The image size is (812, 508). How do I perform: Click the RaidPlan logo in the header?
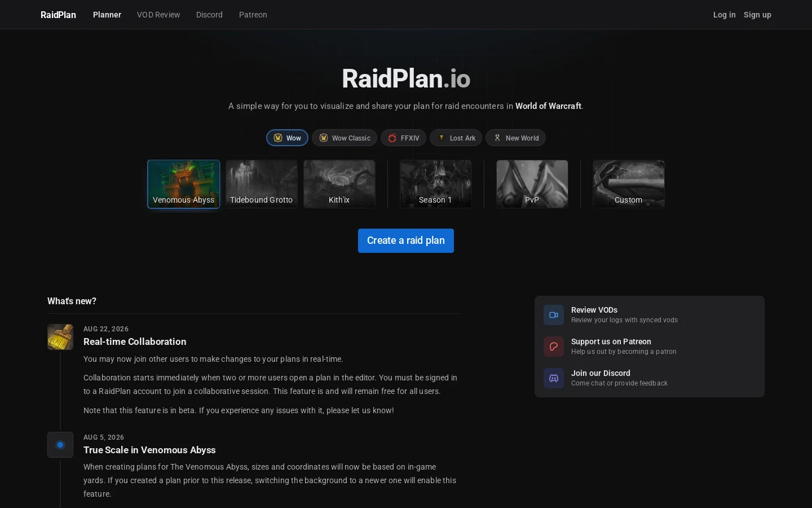point(58,15)
